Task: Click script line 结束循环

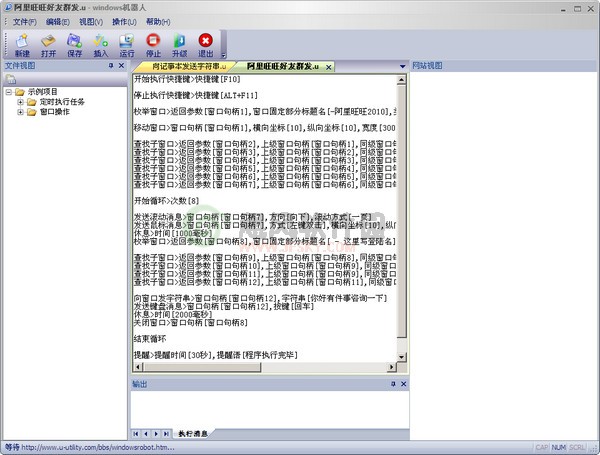Action: tap(150, 339)
